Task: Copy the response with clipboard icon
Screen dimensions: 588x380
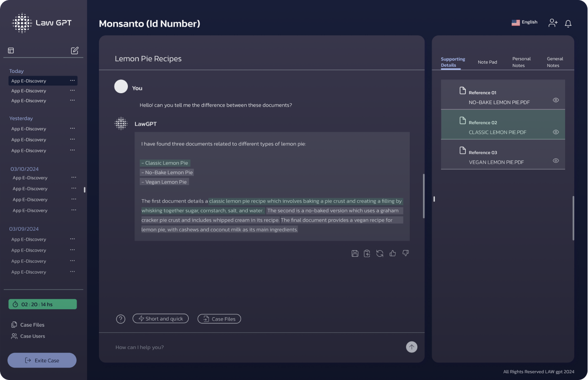Action: (x=367, y=253)
